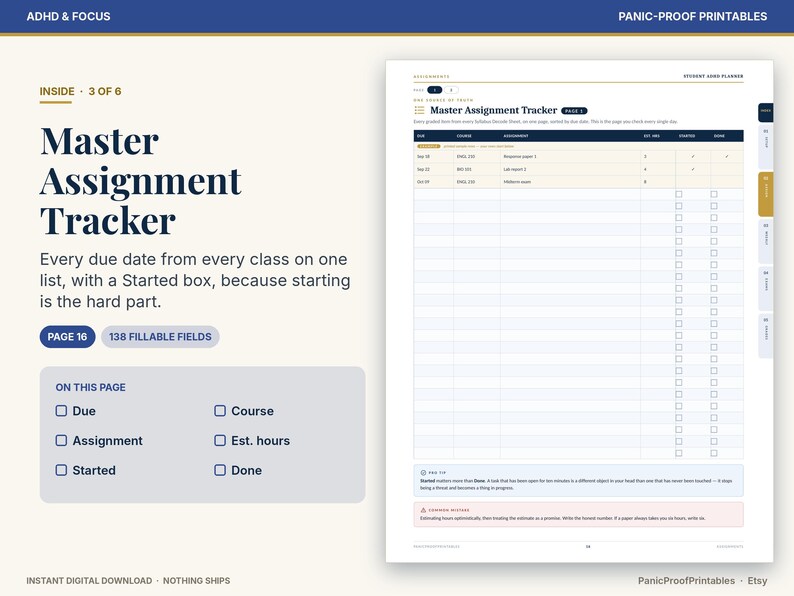The image size is (794, 596).
Task: Click the Started checkmark in Lab report 2 row
Action: (x=693, y=169)
